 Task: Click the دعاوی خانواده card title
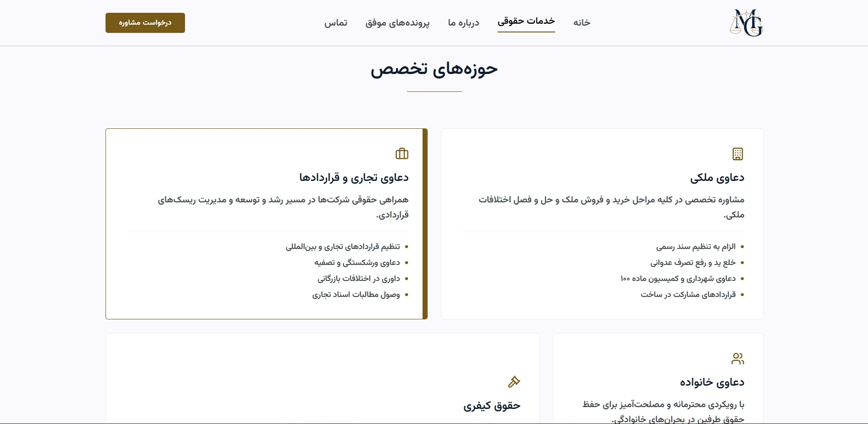[712, 382]
